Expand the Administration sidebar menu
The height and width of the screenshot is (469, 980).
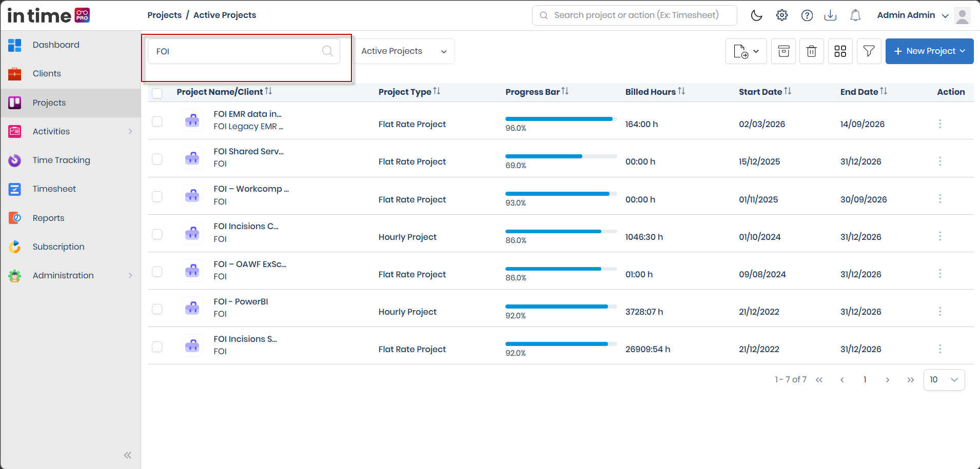tap(71, 276)
